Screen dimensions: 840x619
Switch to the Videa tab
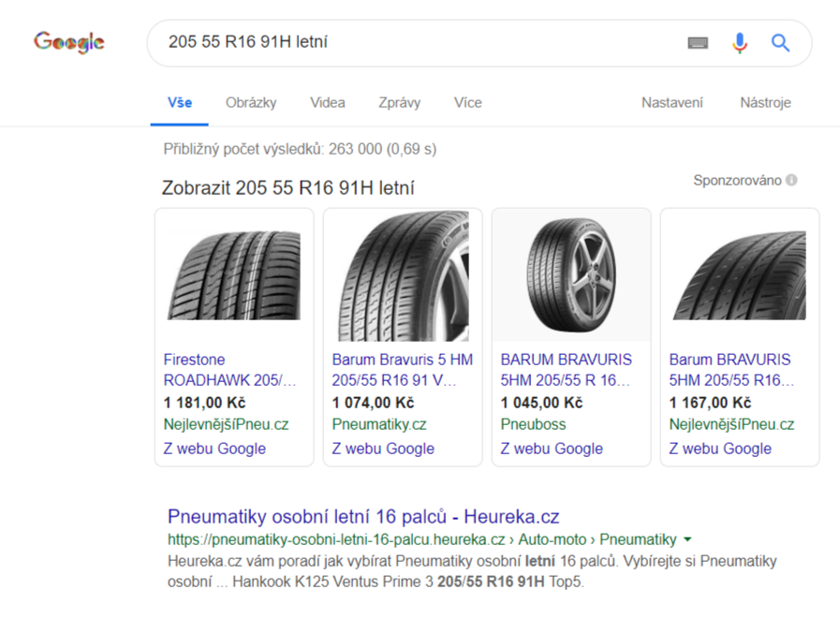click(x=328, y=103)
